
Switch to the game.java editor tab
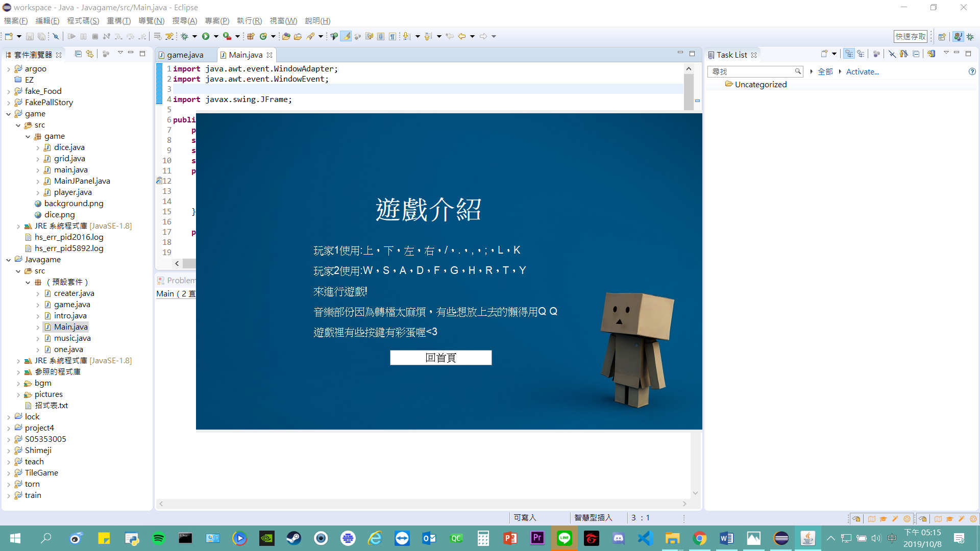[185, 55]
